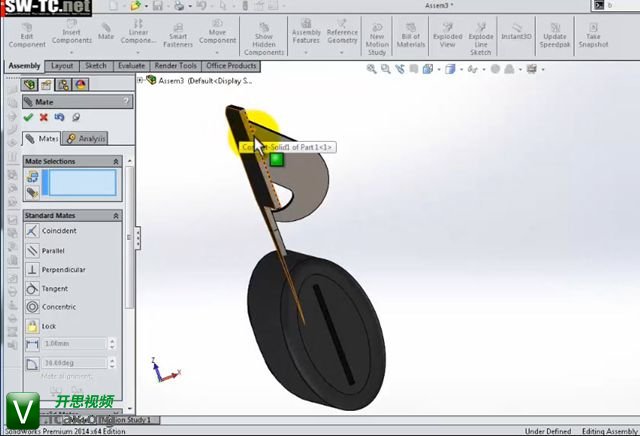The image size is (640, 436).
Task: Open DisplayManager color ball tab
Action: [80, 85]
